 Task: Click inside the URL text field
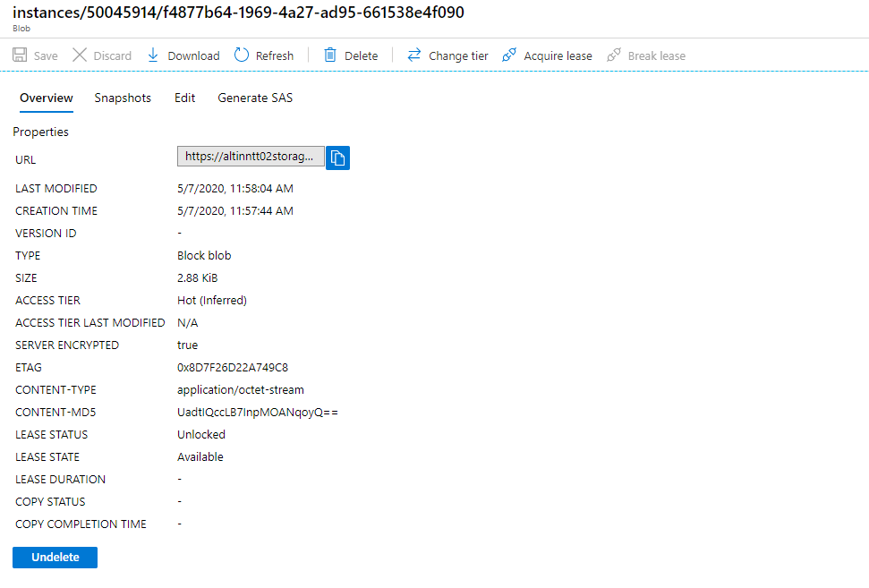pyautogui.click(x=251, y=157)
